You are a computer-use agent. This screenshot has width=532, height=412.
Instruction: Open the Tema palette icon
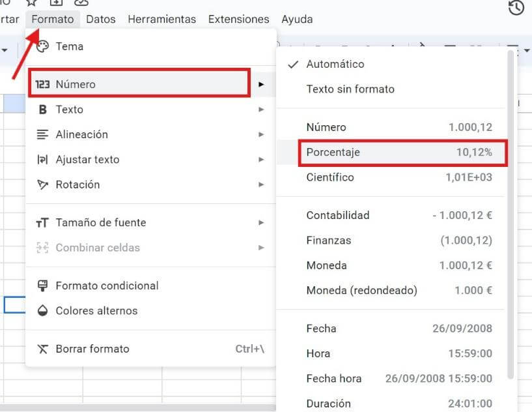43,46
